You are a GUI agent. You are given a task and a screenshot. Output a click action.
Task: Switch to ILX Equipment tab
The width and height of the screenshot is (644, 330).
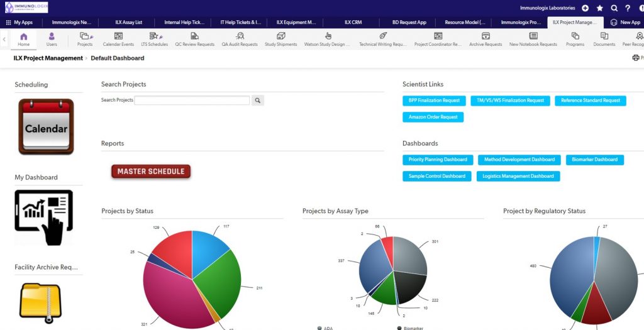(x=296, y=22)
